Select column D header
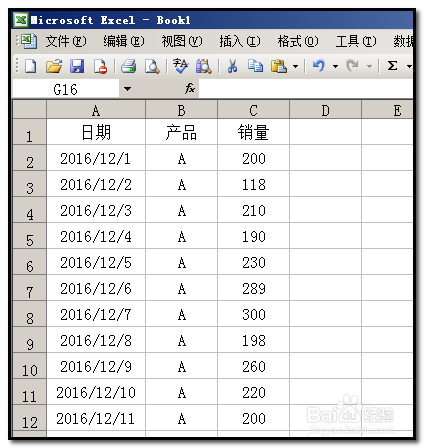 [325, 110]
